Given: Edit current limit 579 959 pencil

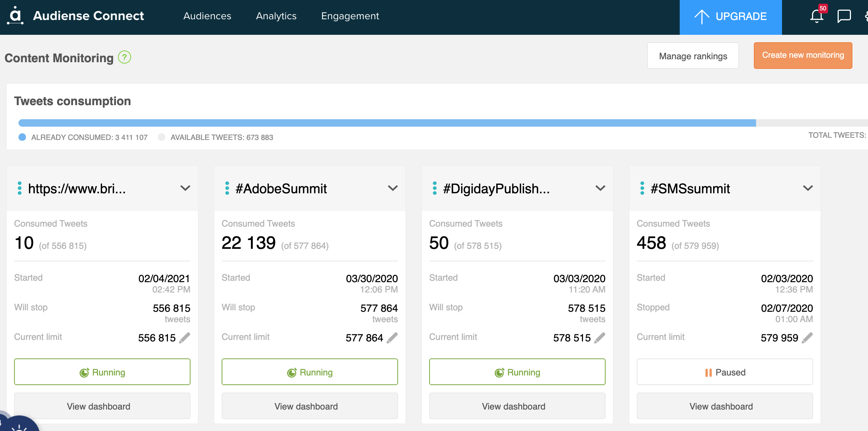Looking at the screenshot, I should tap(807, 338).
